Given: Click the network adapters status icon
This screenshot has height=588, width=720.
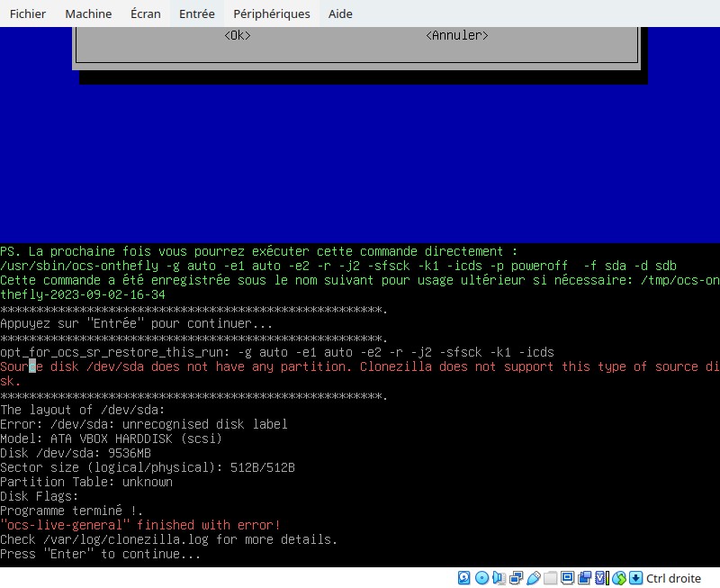Looking at the screenshot, I should (x=516, y=578).
